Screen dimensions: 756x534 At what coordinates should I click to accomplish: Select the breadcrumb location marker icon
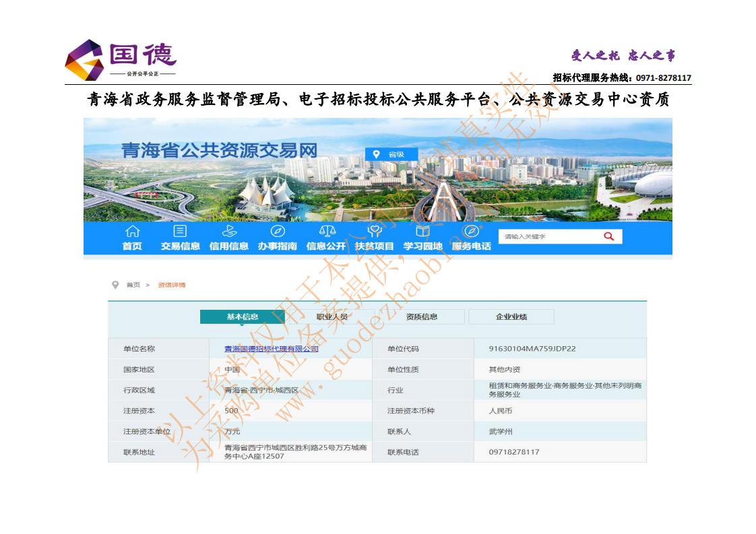(115, 285)
